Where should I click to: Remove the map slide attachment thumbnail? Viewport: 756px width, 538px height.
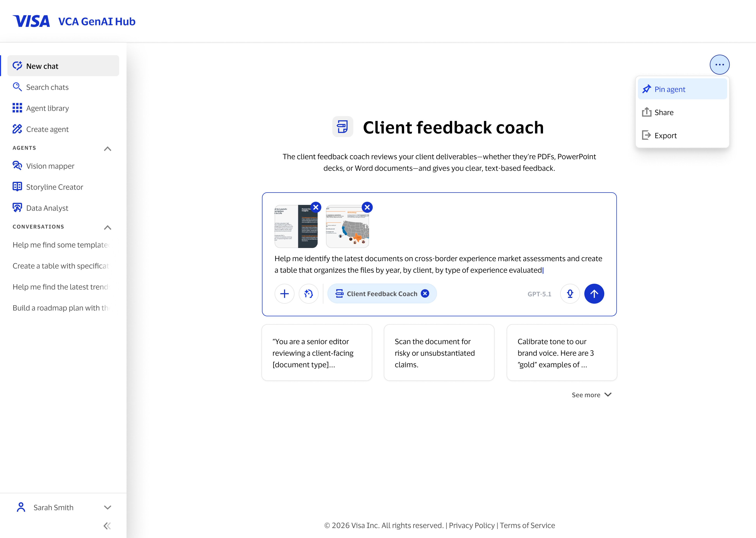click(x=367, y=207)
